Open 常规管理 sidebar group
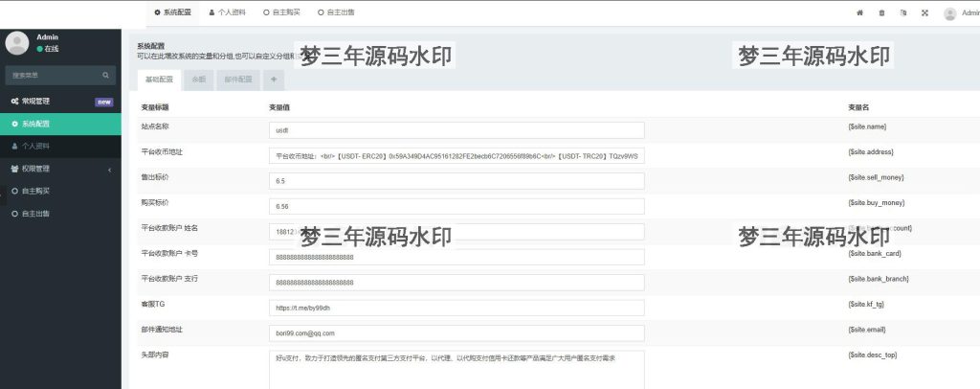Screen dimensions: 980x389 coord(60,102)
